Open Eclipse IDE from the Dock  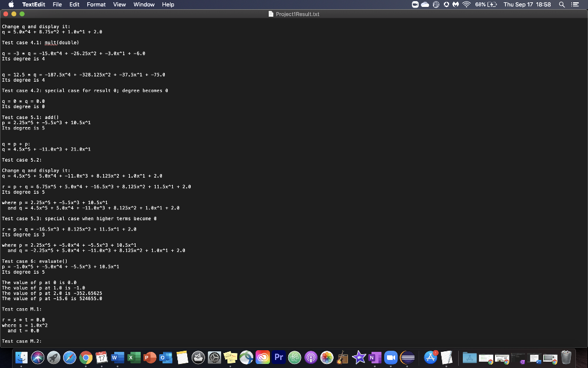point(407,358)
